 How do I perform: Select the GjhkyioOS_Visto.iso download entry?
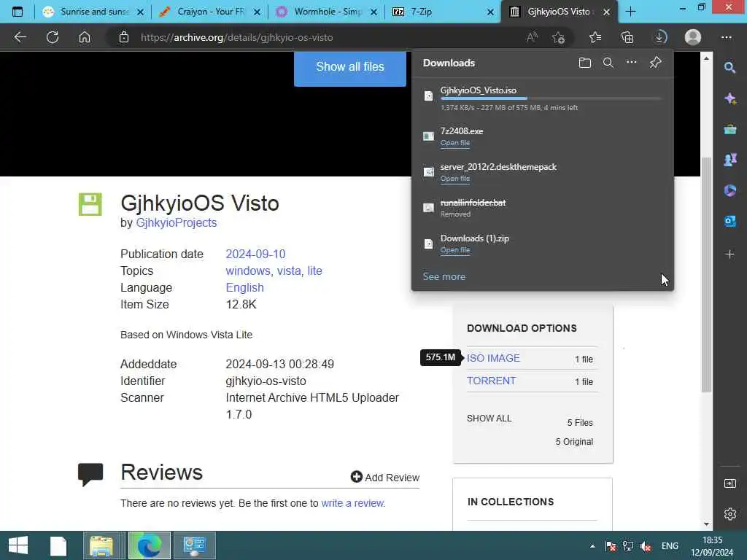click(x=543, y=98)
